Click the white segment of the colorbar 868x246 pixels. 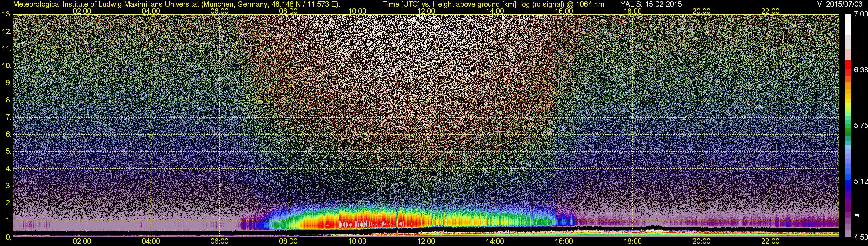tap(848, 24)
